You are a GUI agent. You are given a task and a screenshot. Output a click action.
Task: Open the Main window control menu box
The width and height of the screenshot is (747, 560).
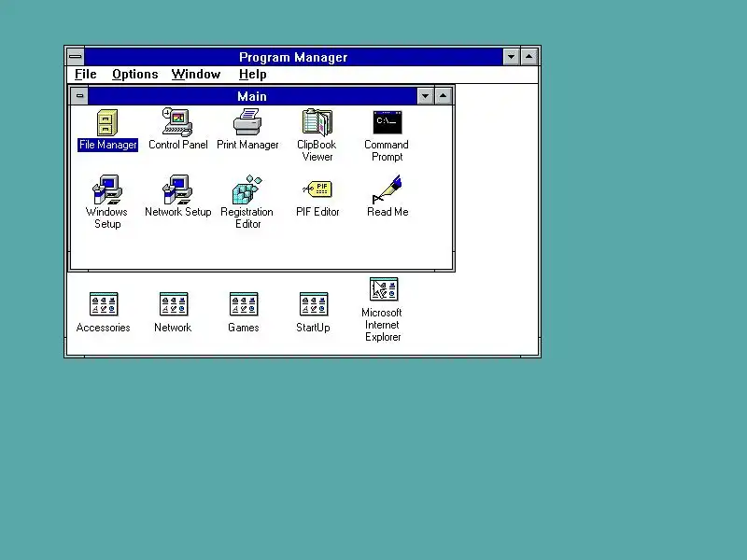[x=79, y=96]
